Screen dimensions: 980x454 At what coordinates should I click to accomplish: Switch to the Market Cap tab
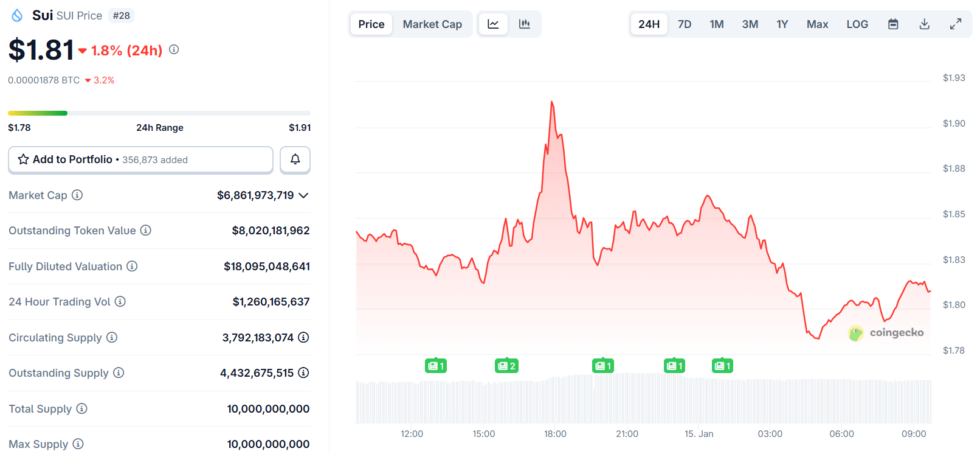pos(432,24)
